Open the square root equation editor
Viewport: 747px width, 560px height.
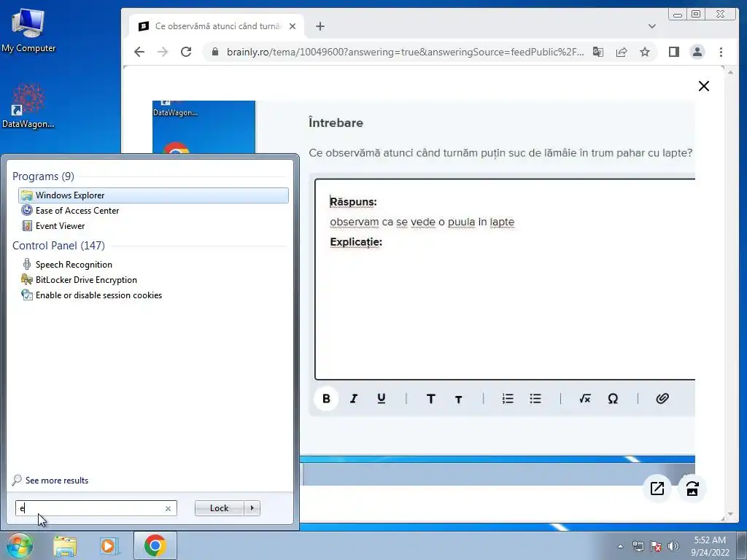click(x=585, y=399)
